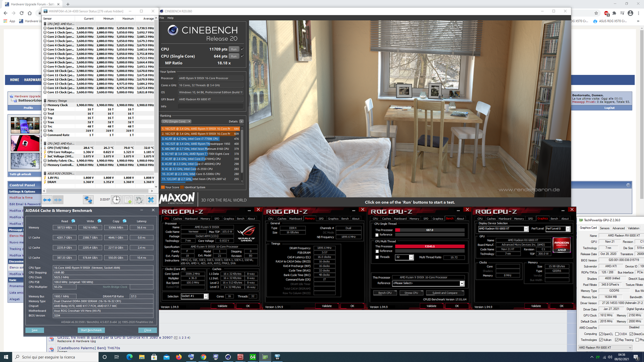The height and width of the screenshot is (362, 644).
Task: Click Republic of Gamers logo in CPU-Z
Action: coord(246,233)
